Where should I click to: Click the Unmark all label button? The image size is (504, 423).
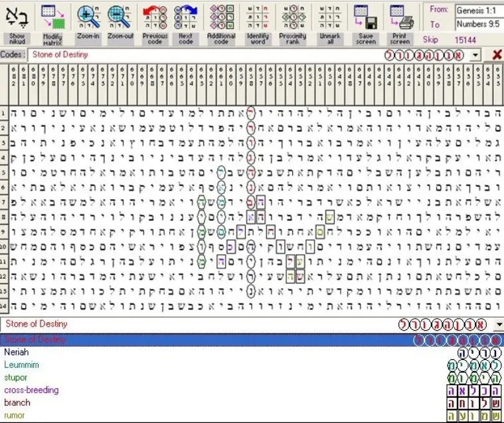[x=330, y=39]
